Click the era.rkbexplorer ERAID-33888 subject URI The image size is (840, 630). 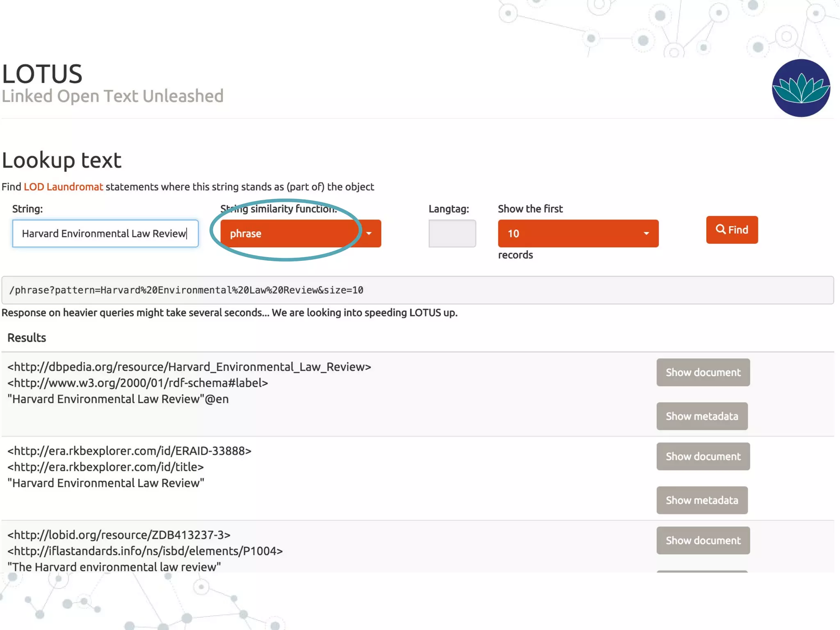coord(129,451)
